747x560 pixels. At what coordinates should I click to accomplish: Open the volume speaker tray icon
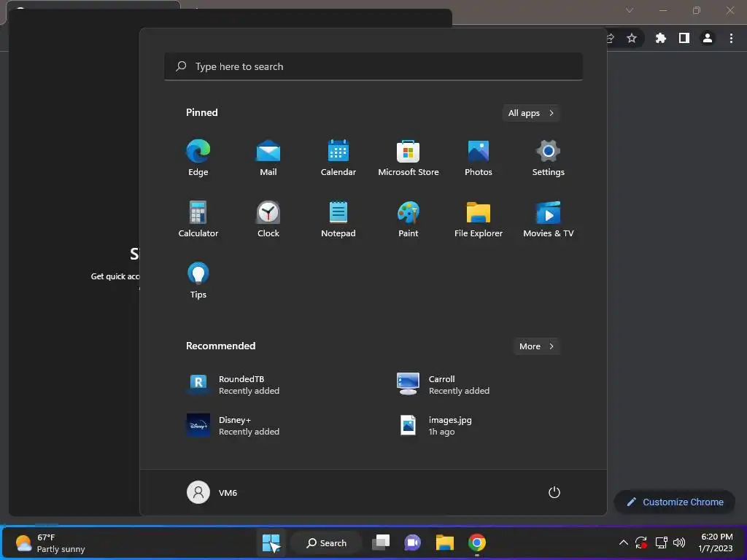click(x=679, y=542)
